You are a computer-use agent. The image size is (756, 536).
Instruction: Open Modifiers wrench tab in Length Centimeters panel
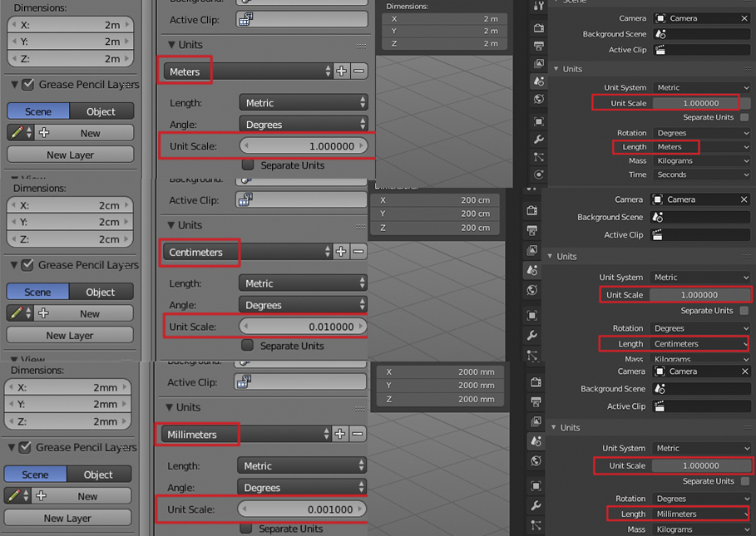coord(532,335)
